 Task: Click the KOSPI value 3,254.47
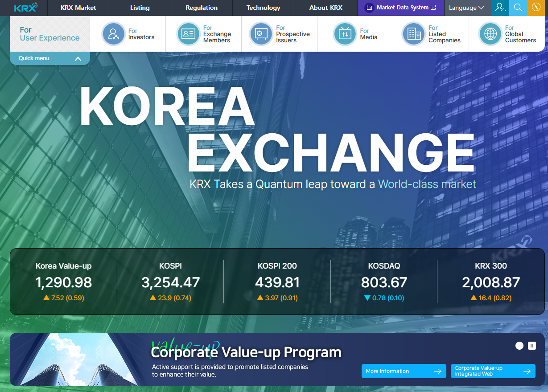tap(171, 282)
